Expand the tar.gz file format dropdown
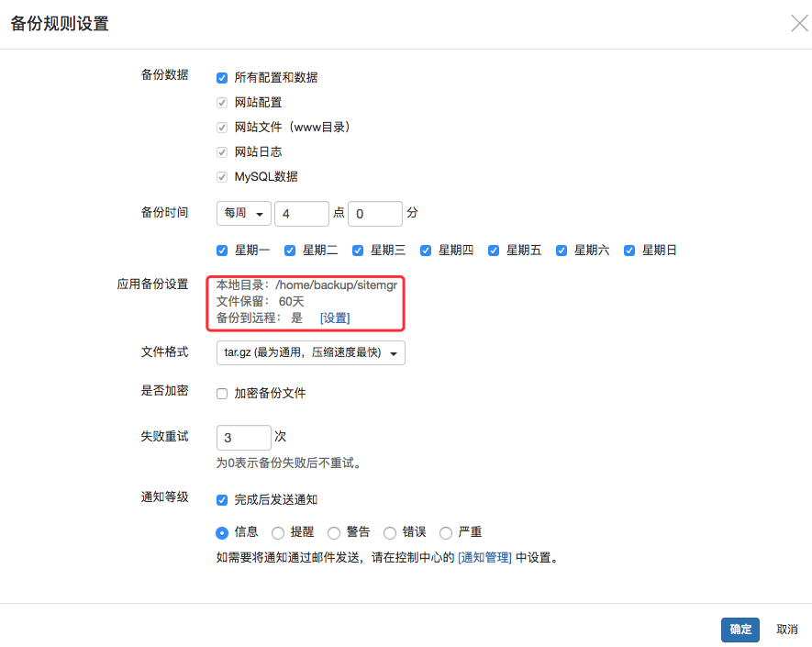Image resolution: width=812 pixels, height=647 pixels. 310,353
